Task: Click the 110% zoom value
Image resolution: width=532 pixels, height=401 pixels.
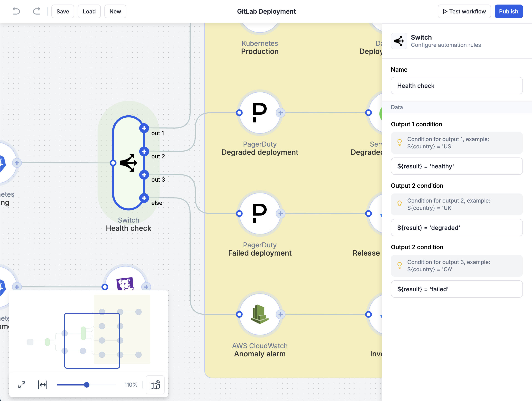Action: pyautogui.click(x=131, y=385)
